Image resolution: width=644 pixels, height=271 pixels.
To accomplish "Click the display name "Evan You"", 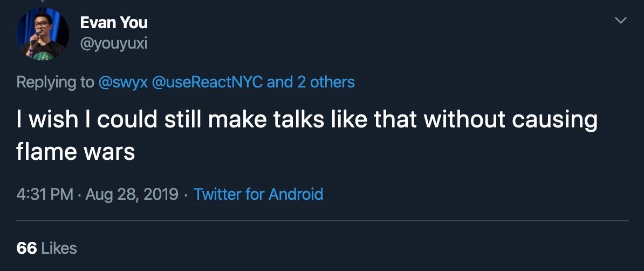I will 113,23.
